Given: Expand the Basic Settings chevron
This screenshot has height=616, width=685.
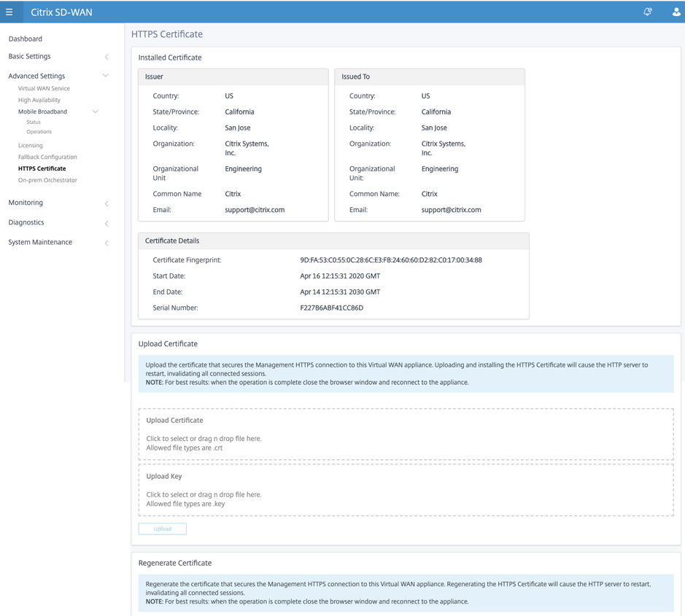Looking at the screenshot, I should [x=107, y=57].
